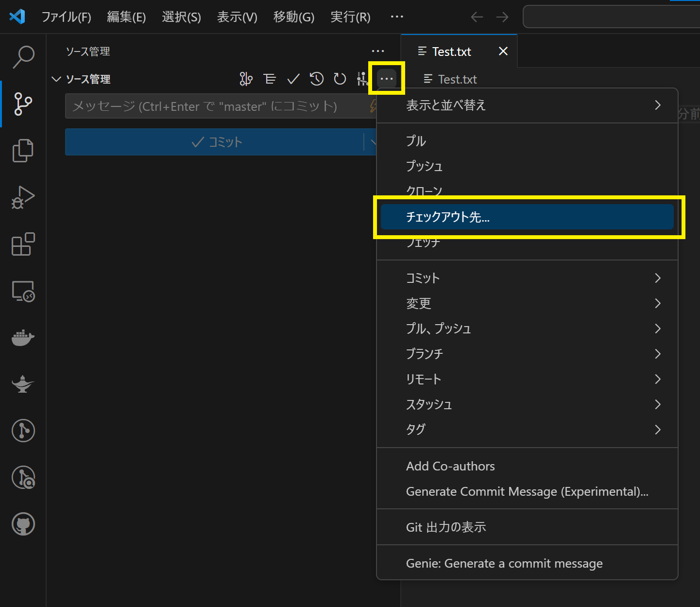Image resolution: width=700 pixels, height=607 pixels.
Task: Choose Genie: Generate a commit message
Action: (x=527, y=563)
